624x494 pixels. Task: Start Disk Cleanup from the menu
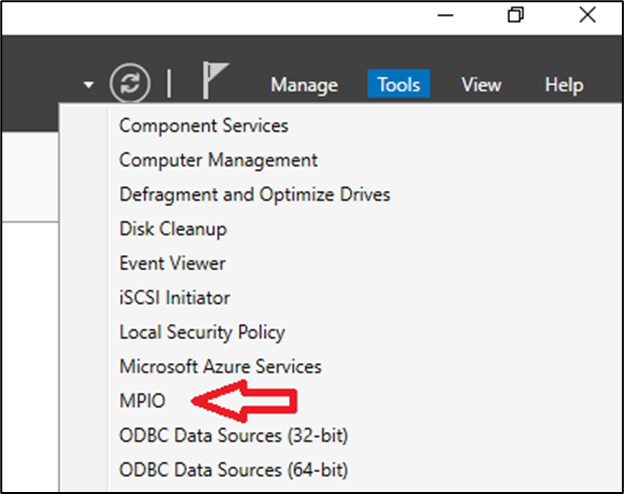[x=173, y=229]
